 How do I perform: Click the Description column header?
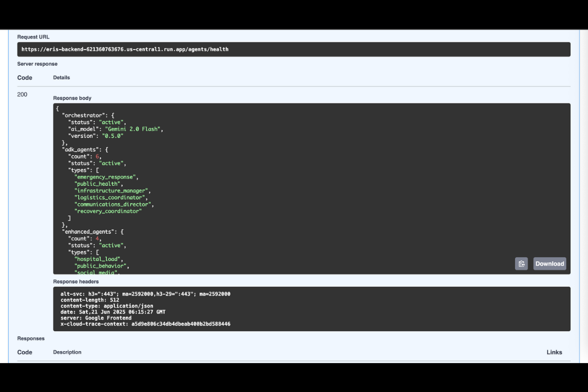[x=67, y=352]
